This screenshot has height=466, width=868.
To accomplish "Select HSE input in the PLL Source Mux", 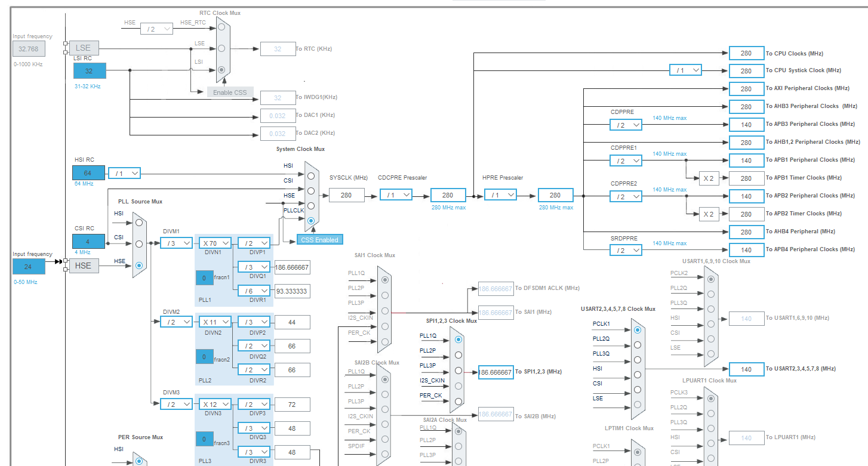I will pos(138,266).
